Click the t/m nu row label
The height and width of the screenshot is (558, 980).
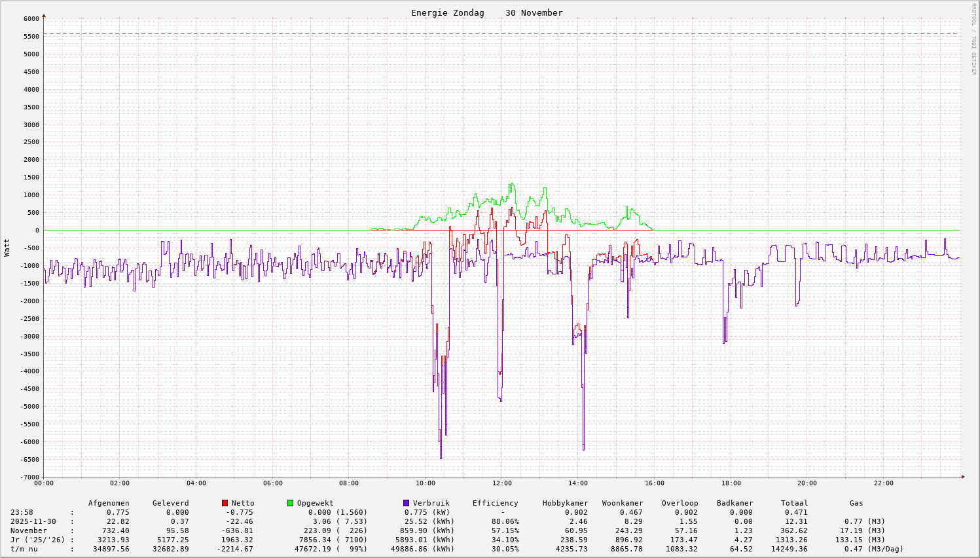tap(24, 549)
